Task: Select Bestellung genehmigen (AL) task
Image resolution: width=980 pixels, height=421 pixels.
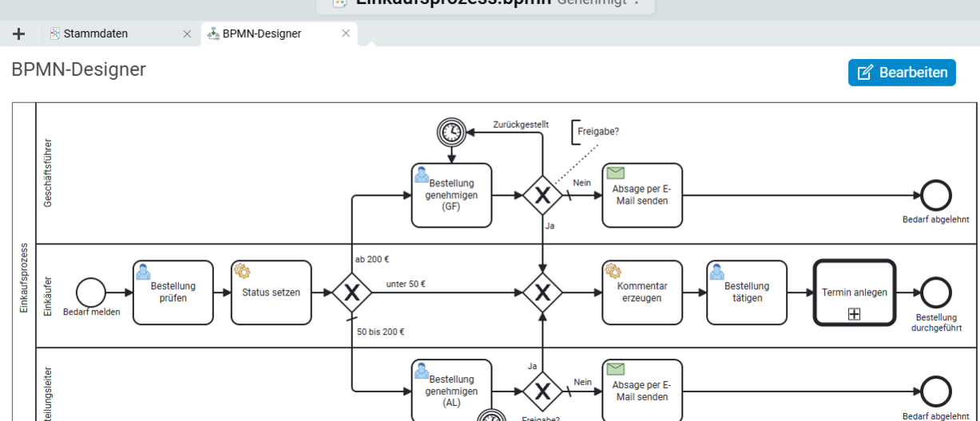Action: [x=451, y=391]
